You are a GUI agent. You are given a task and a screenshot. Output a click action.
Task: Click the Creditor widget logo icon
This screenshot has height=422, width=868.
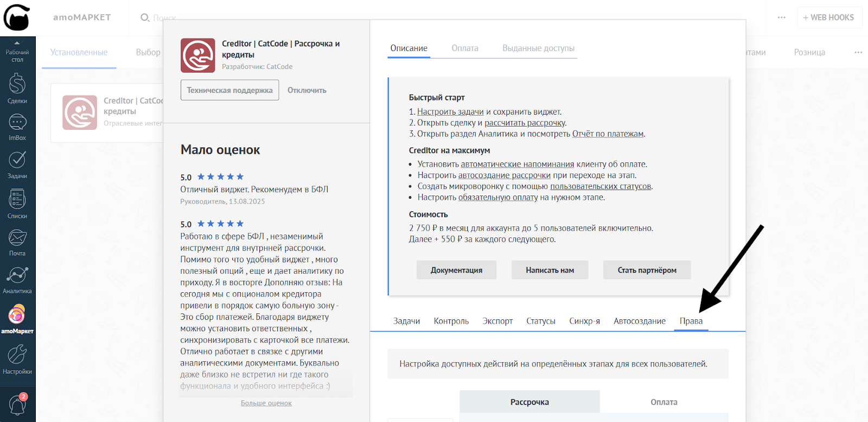(197, 55)
